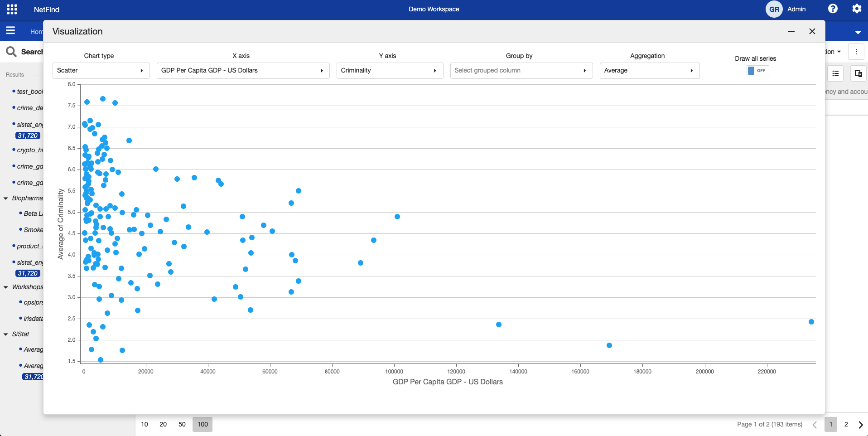Open the Chart type Scatter dropdown
This screenshot has height=436, width=868.
(x=101, y=71)
